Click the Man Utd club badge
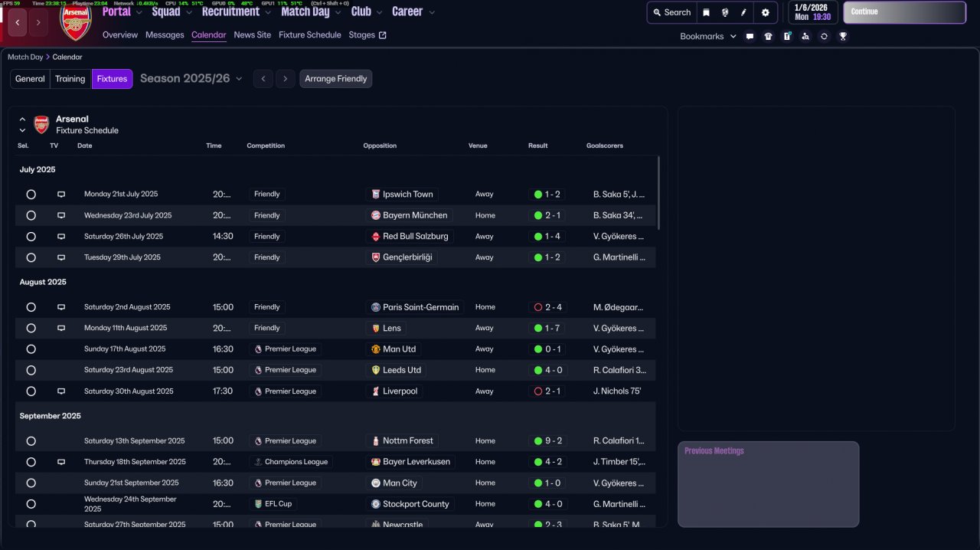 376,349
